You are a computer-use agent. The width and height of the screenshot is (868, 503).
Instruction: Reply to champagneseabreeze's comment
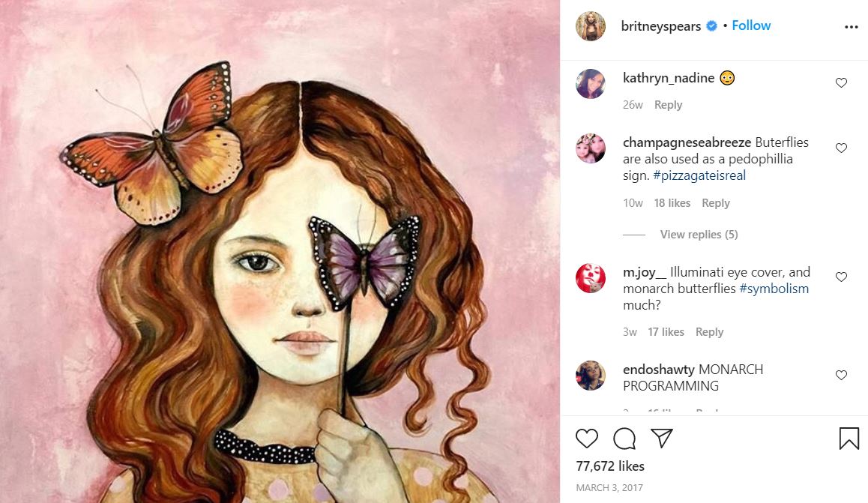pos(715,203)
